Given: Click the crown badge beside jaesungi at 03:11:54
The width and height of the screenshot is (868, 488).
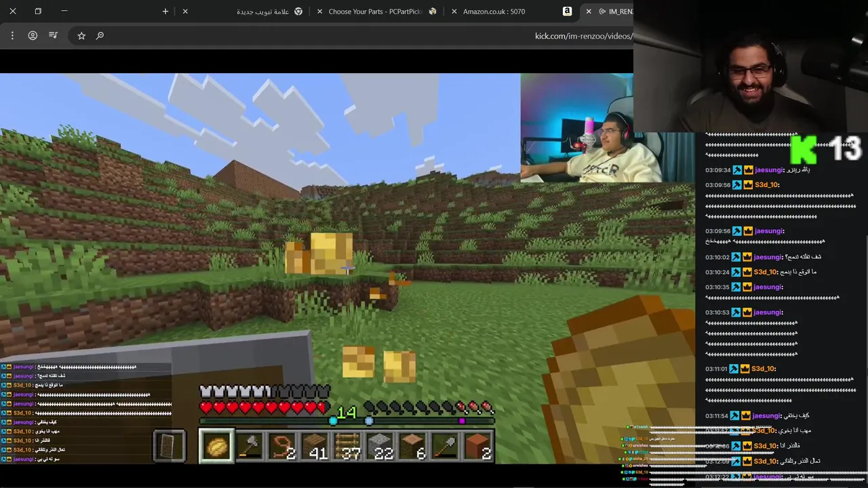Looking at the screenshot, I should (x=747, y=415).
